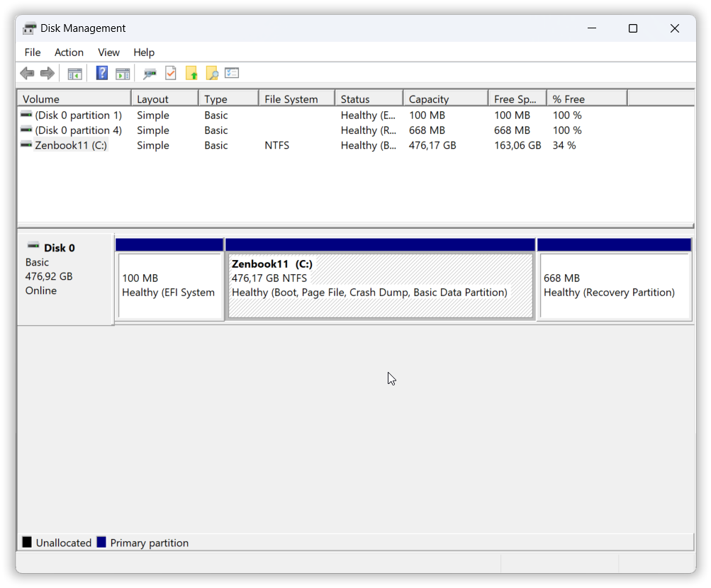Click the checklist settings toolbar icon

[232, 73]
